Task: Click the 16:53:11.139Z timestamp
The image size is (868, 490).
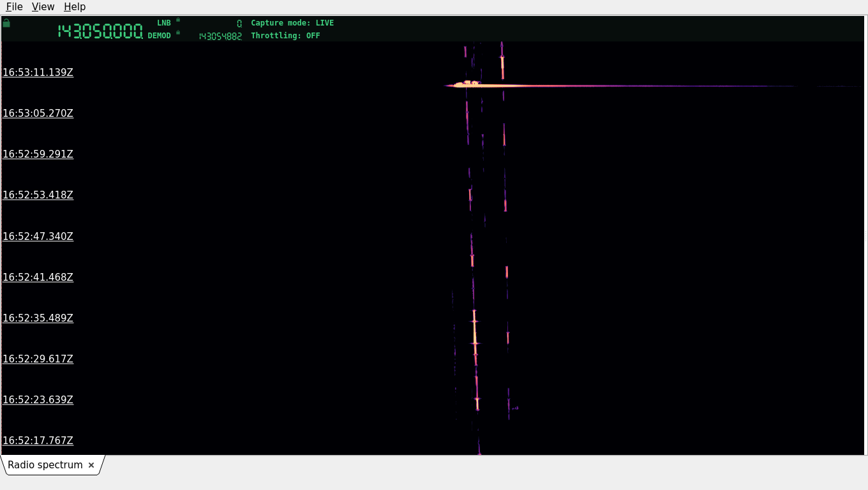Action: click(38, 72)
